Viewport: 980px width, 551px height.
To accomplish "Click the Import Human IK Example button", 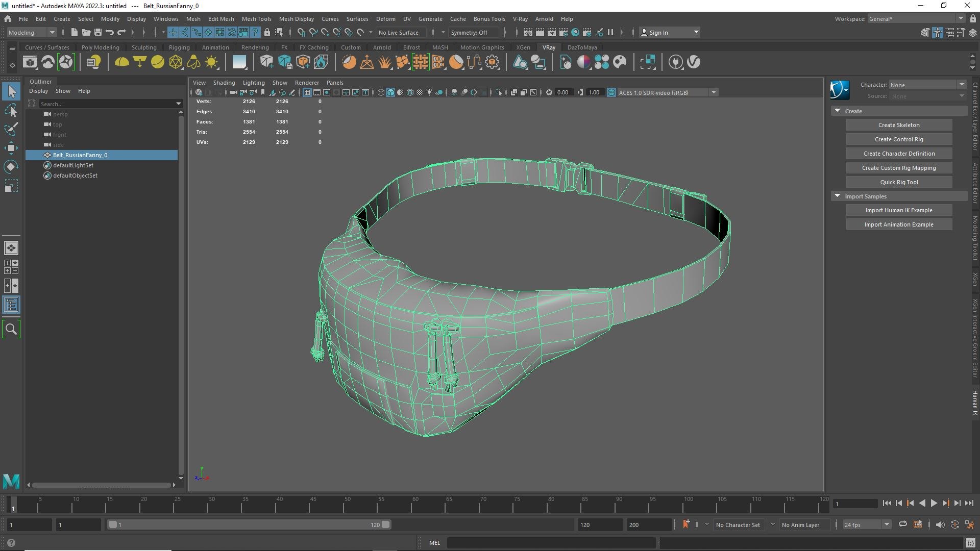I will 899,210.
